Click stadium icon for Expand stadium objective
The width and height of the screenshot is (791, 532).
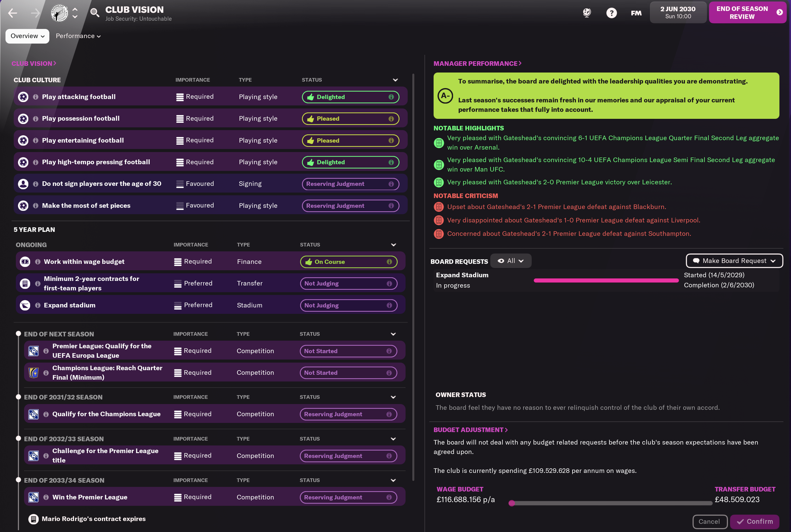tap(25, 305)
